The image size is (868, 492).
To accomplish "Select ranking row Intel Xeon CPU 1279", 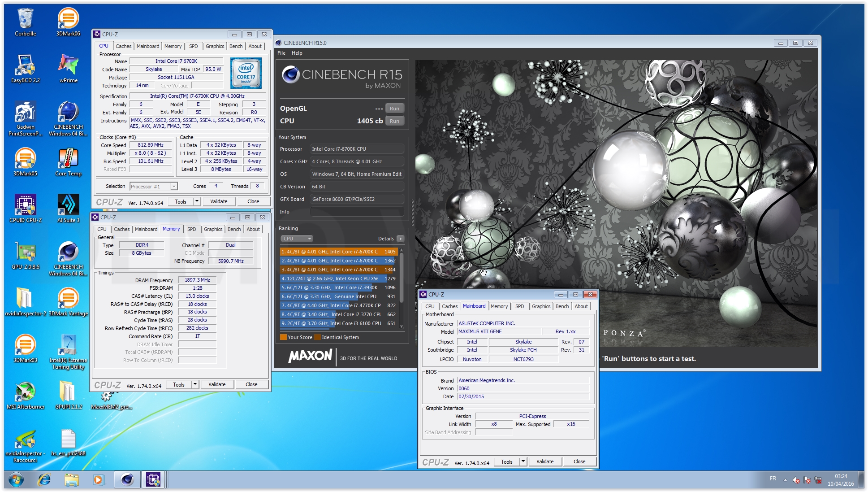I will point(338,279).
